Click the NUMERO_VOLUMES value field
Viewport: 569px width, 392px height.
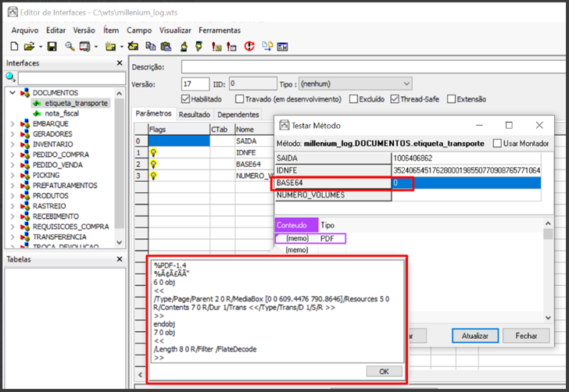[467, 195]
